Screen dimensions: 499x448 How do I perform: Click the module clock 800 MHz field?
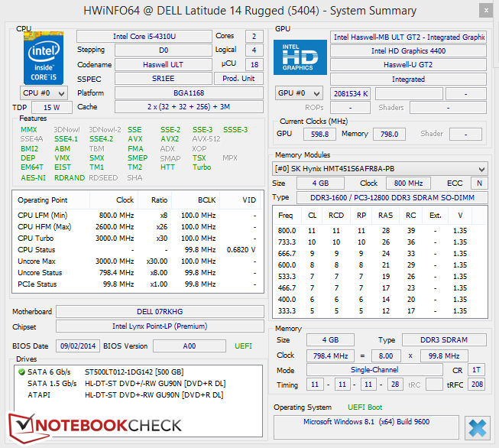tap(408, 183)
